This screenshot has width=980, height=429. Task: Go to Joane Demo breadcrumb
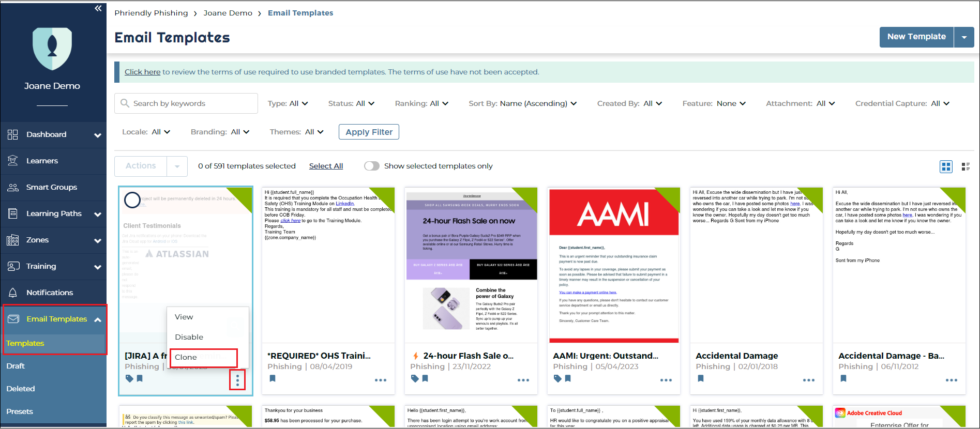[228, 13]
